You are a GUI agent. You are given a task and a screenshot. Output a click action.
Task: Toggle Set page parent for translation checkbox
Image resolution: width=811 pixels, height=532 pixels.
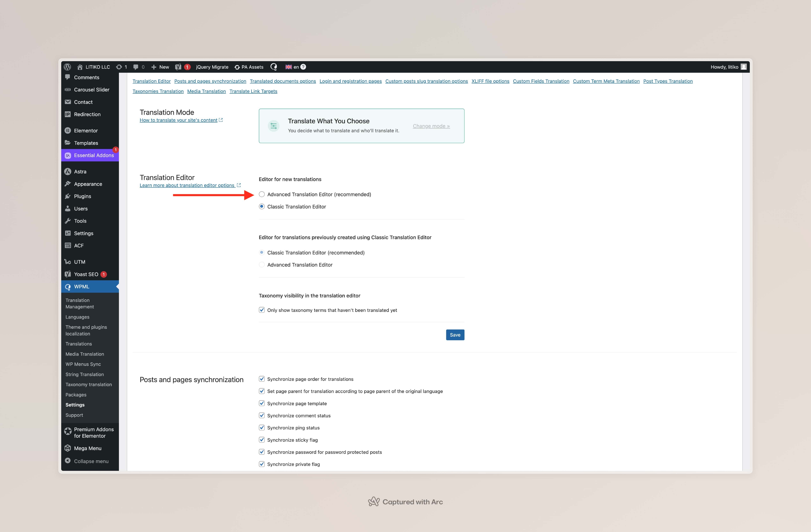(x=262, y=391)
